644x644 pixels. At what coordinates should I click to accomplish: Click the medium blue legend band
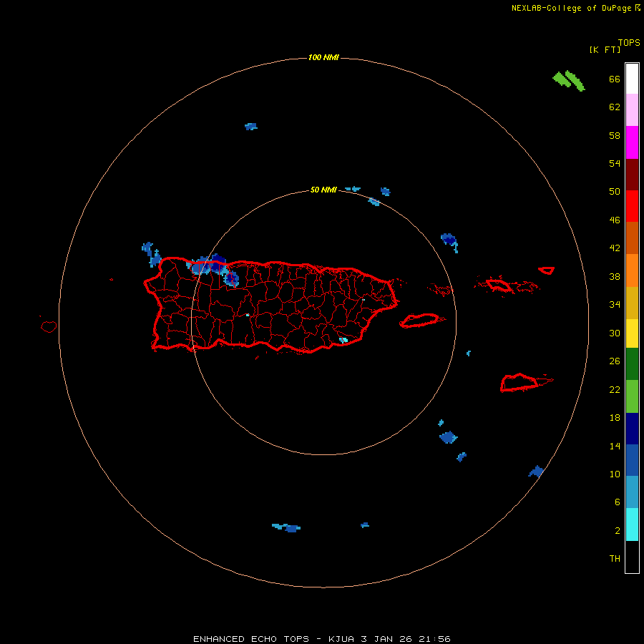coord(632,460)
